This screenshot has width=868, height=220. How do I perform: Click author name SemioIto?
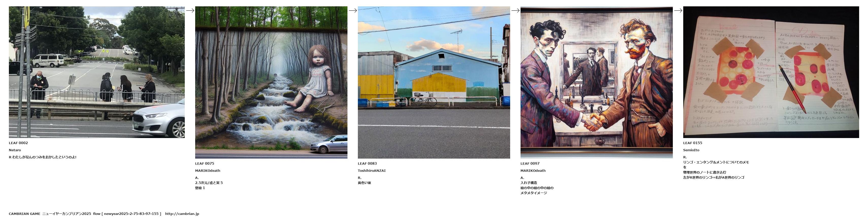[x=691, y=150]
